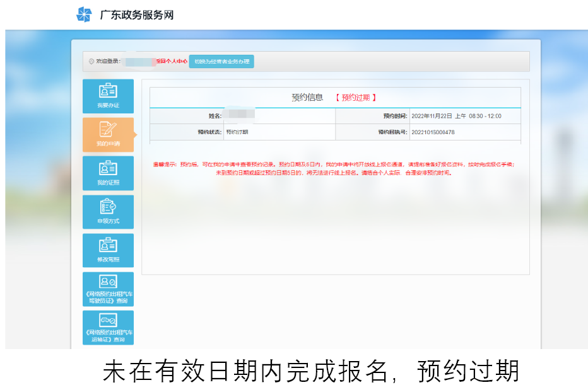Click the 预约状态 value 预约过期 cell
This screenshot has width=588, height=385.
click(x=237, y=132)
